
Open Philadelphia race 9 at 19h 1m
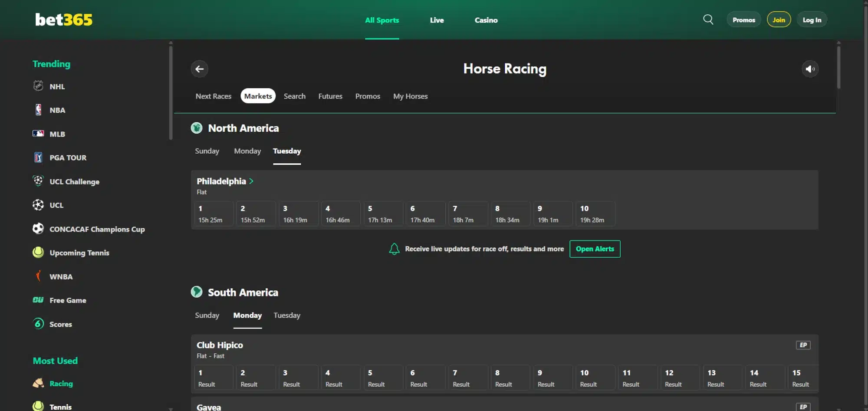coord(553,214)
